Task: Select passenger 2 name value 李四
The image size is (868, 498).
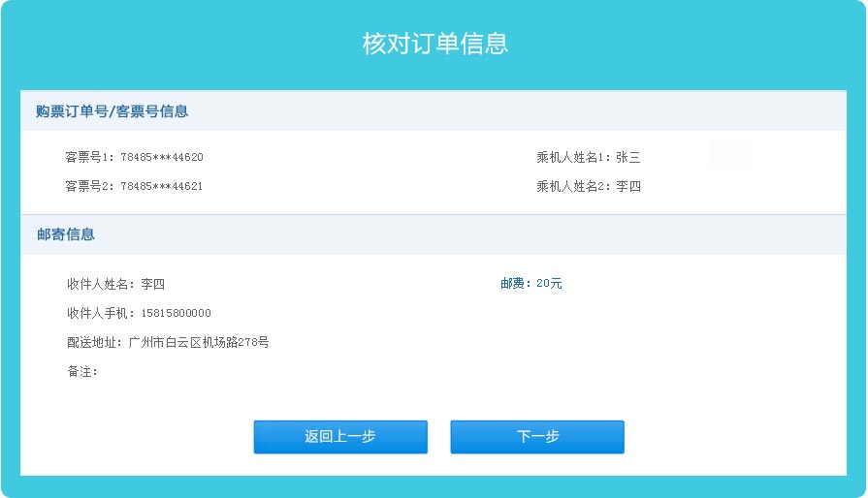Action: tap(628, 186)
